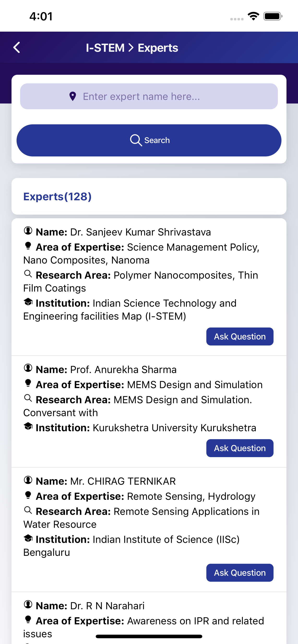The height and width of the screenshot is (644, 298).
Task: Click the location pin icon in search field
Action: 73,96
